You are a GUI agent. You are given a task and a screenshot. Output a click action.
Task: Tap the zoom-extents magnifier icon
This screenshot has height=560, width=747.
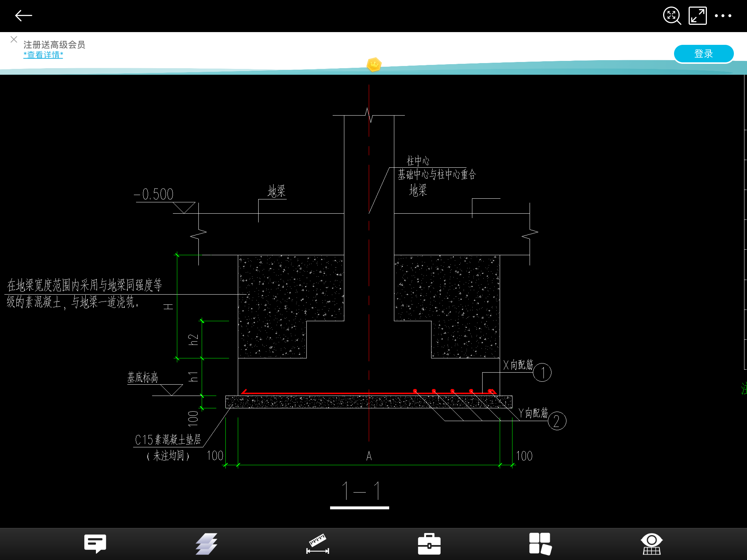tap(672, 16)
